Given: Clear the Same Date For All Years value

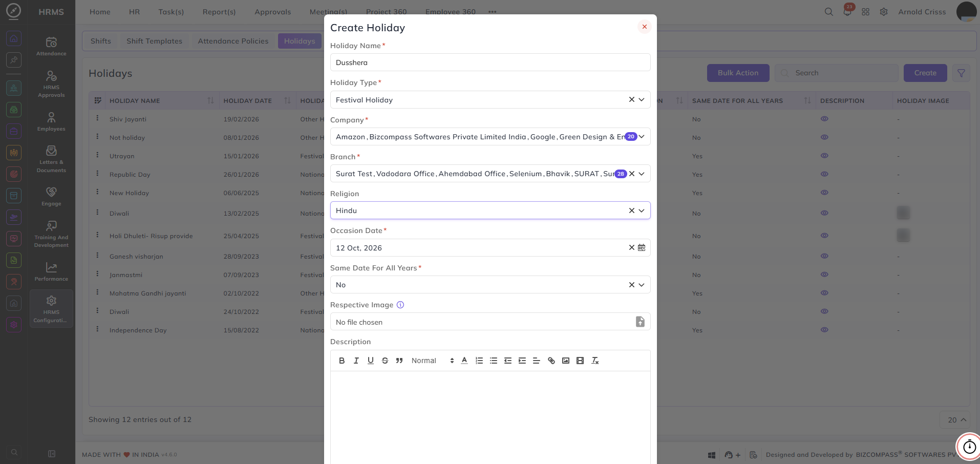Looking at the screenshot, I should point(632,285).
